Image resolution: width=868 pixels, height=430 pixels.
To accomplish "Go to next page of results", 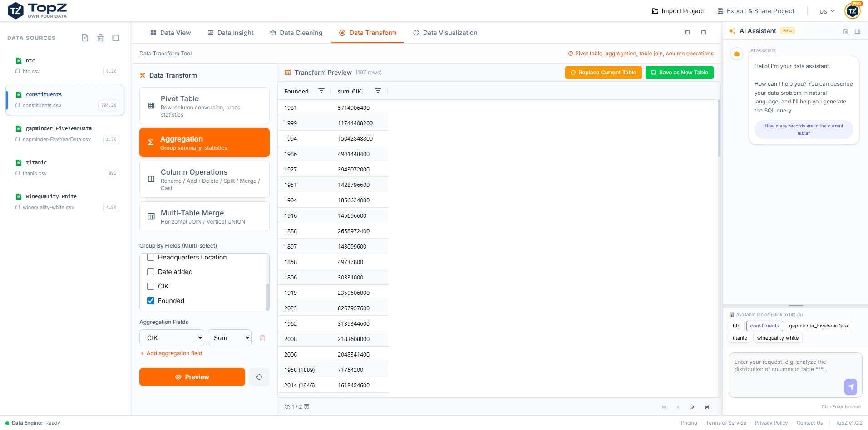I will point(693,407).
